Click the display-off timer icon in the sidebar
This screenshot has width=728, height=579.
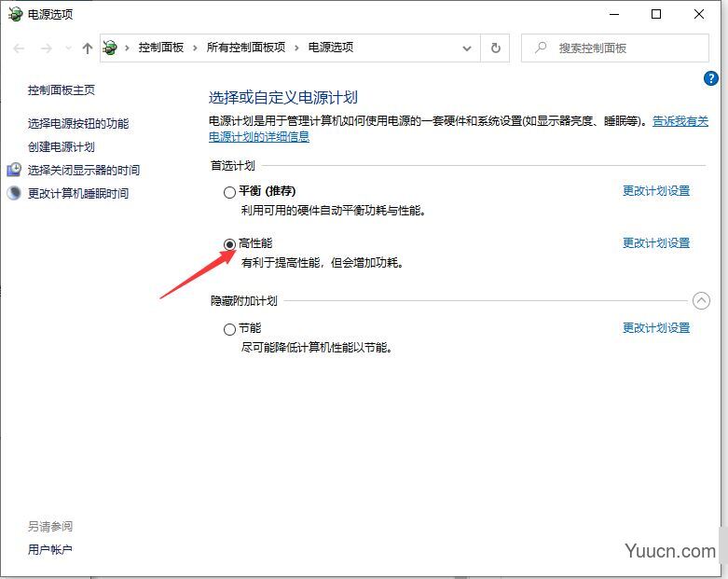pyautogui.click(x=14, y=170)
